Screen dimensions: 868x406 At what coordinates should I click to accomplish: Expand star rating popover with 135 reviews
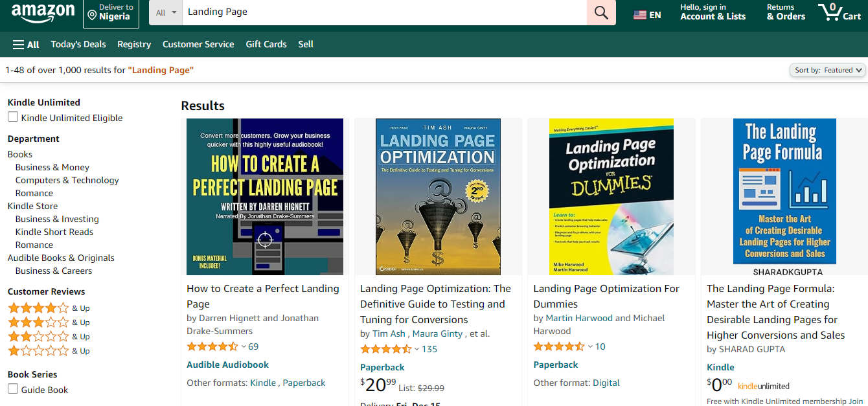(x=390, y=349)
